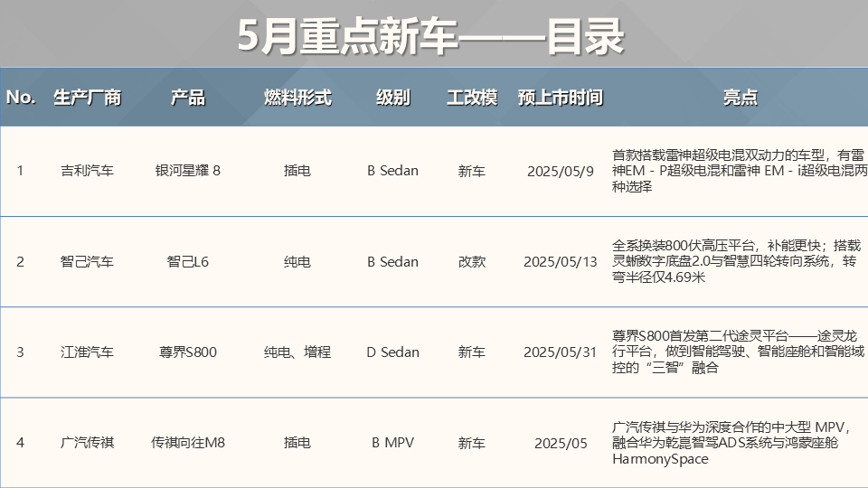Click the date '2025/05/31'
The width and height of the screenshot is (868, 488).
coord(561,352)
